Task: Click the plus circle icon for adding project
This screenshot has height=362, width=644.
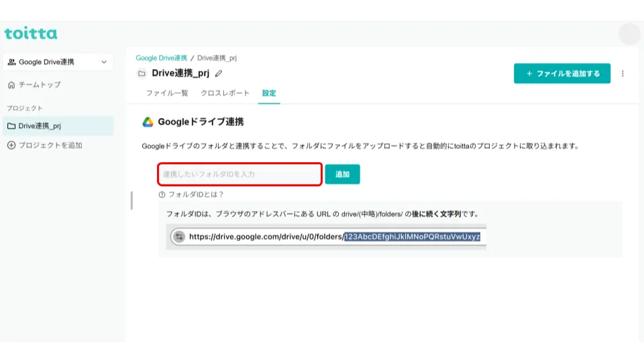Action: coord(11,145)
